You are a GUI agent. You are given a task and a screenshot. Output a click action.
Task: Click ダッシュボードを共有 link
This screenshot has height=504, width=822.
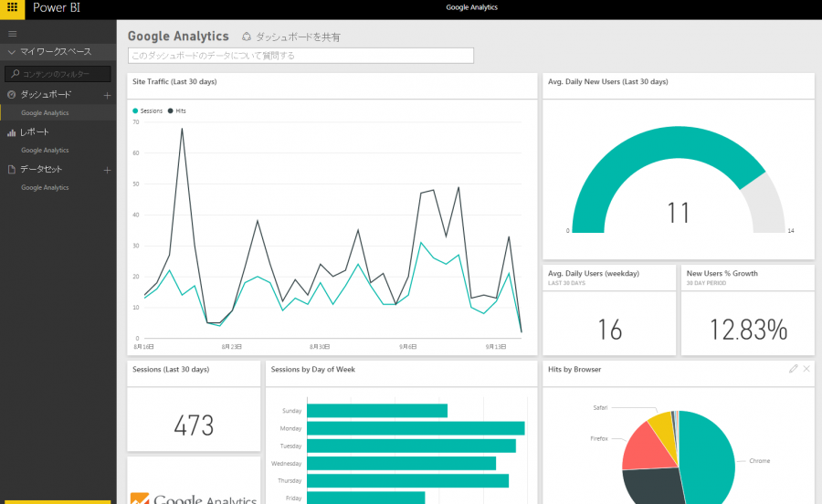[x=298, y=37]
